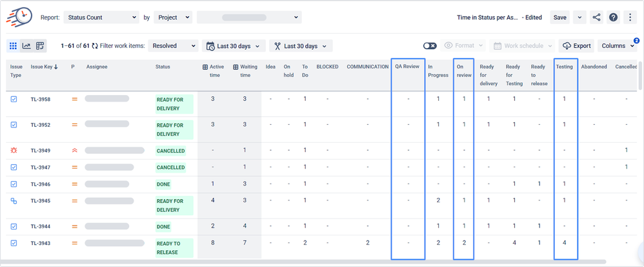
Task: Click the Abandoned column header
Action: [x=594, y=67]
